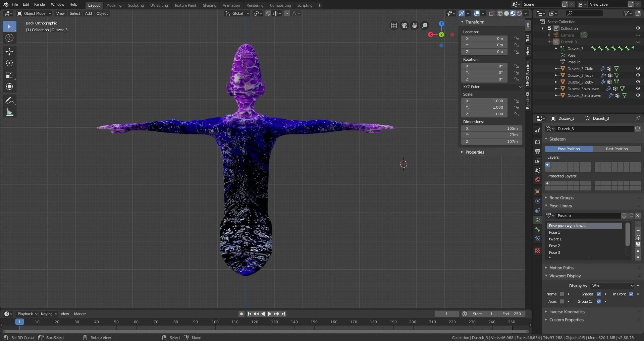Screen dimensions: 644x341
Task: Jump to the timeline end frame
Action: pyautogui.click(x=283, y=314)
